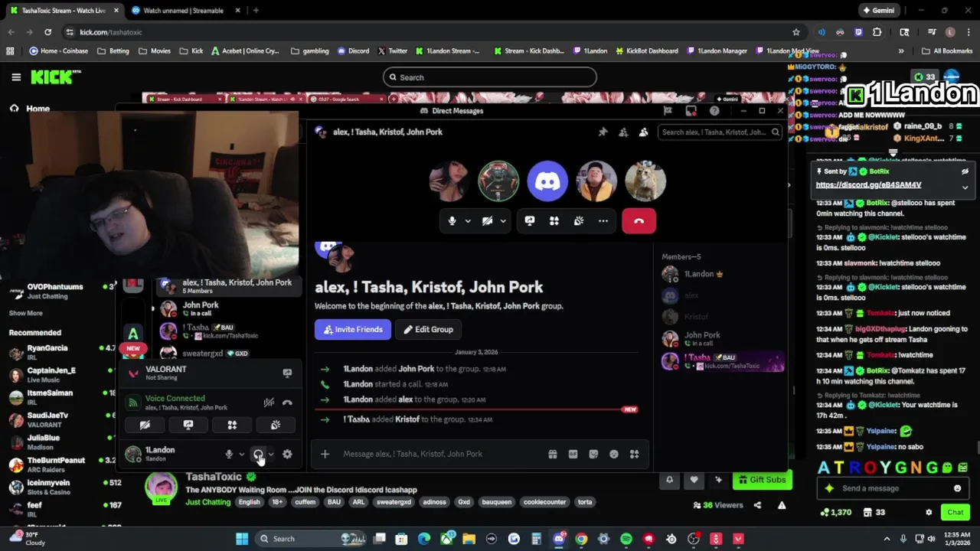Screen dimensions: 980x551
Task: Start an activity from call controls
Action: coord(554,221)
